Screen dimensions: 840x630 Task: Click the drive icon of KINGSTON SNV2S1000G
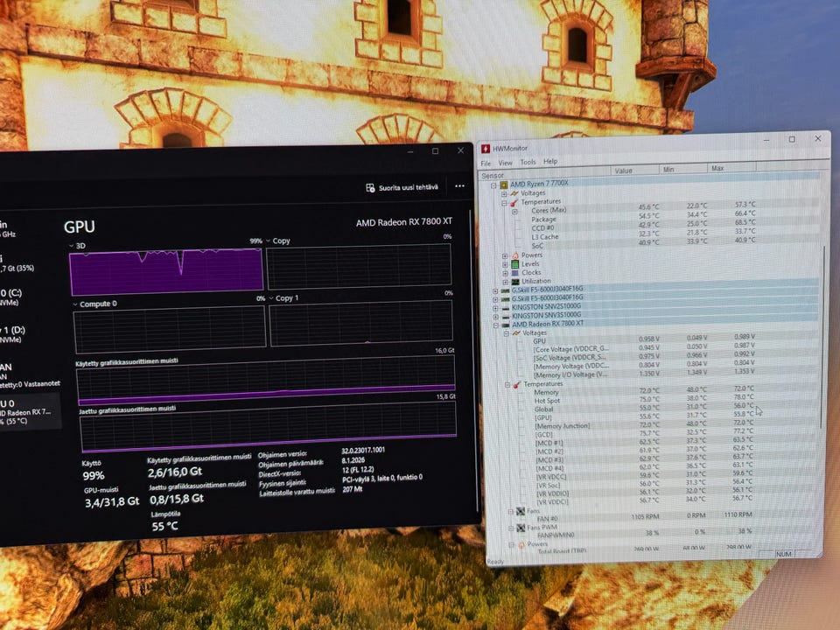click(505, 308)
